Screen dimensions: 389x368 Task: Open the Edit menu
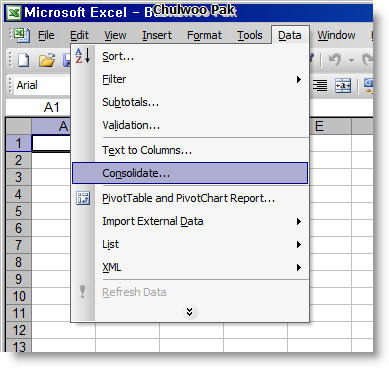79,35
